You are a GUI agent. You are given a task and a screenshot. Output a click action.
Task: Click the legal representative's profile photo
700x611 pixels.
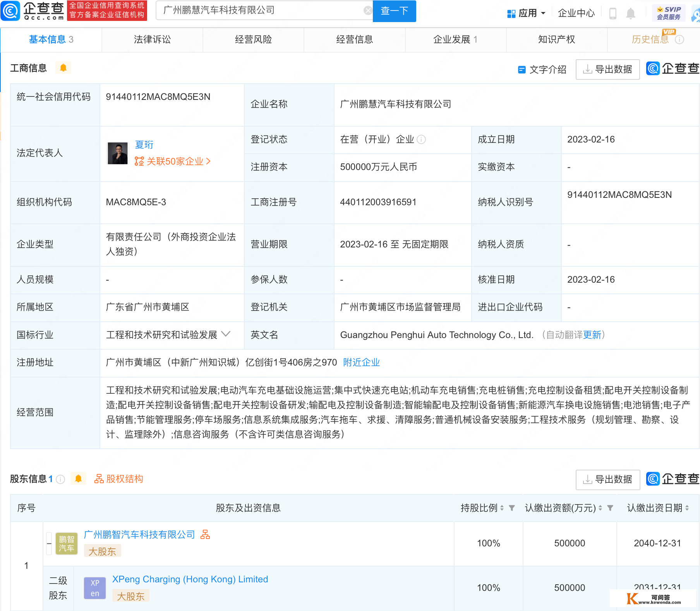[x=118, y=153]
